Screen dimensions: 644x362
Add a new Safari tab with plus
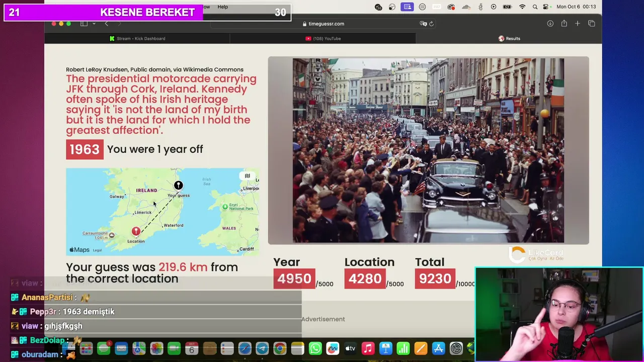[x=578, y=24]
